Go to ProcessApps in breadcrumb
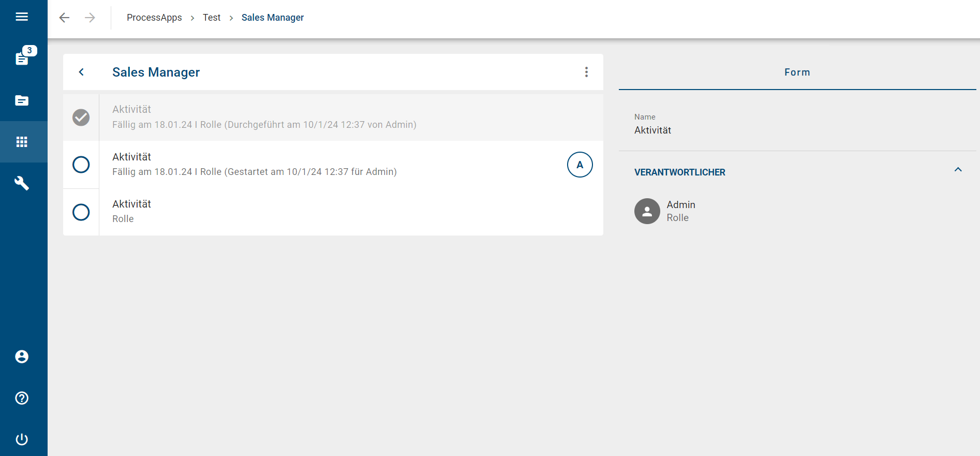 [154, 18]
